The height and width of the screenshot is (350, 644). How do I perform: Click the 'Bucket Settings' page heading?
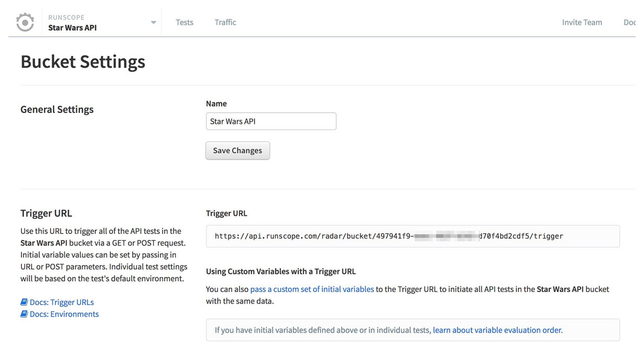tap(83, 62)
